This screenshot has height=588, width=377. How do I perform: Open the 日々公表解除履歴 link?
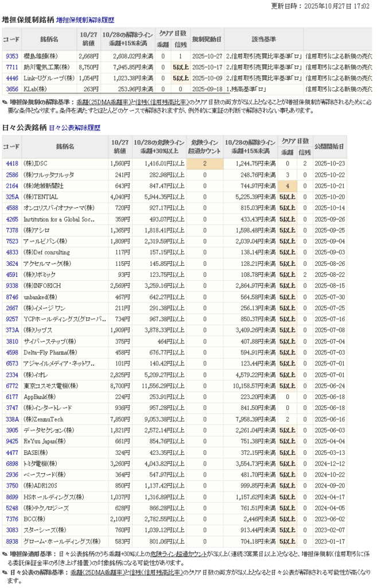(x=75, y=127)
